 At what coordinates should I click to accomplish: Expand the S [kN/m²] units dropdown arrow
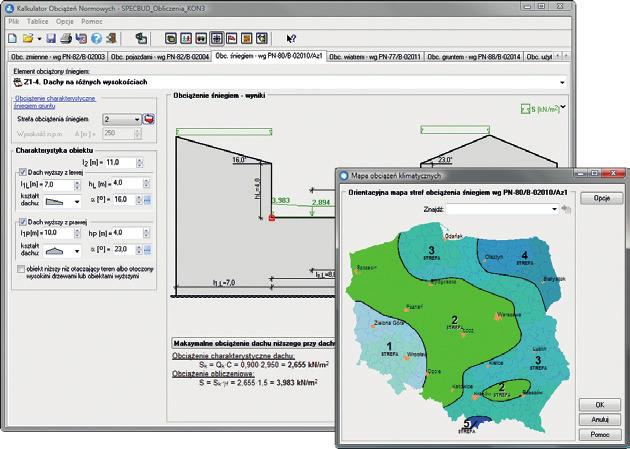point(563,107)
